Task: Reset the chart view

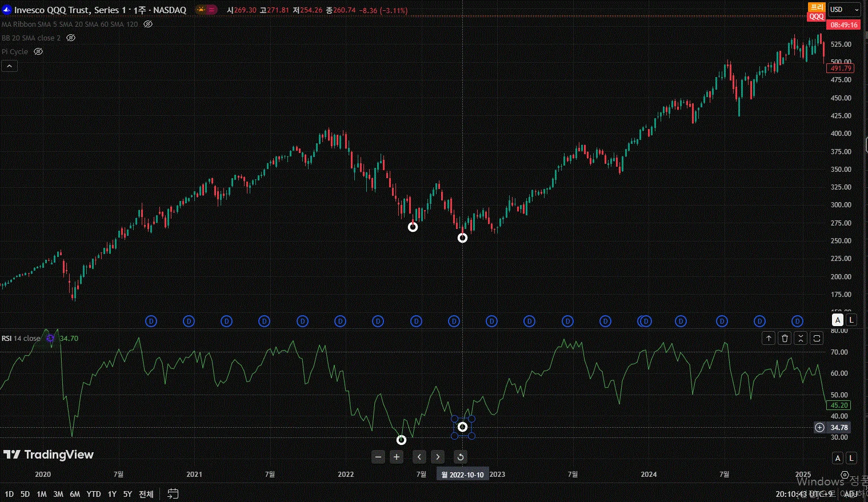Action: tap(461, 457)
